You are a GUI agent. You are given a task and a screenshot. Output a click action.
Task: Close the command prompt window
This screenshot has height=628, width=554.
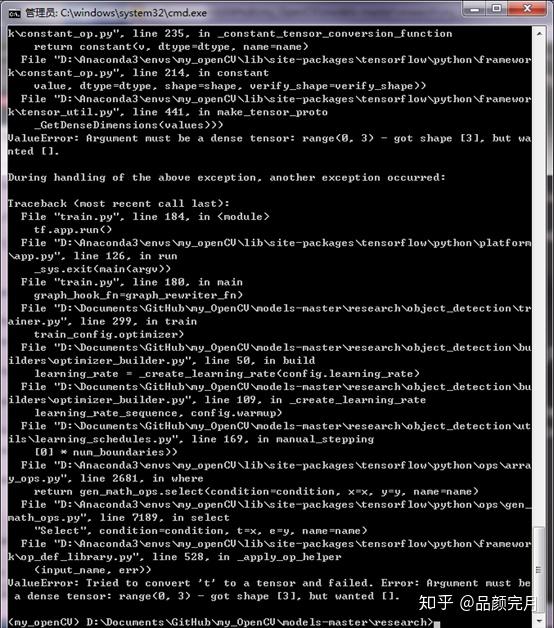[527, 9]
